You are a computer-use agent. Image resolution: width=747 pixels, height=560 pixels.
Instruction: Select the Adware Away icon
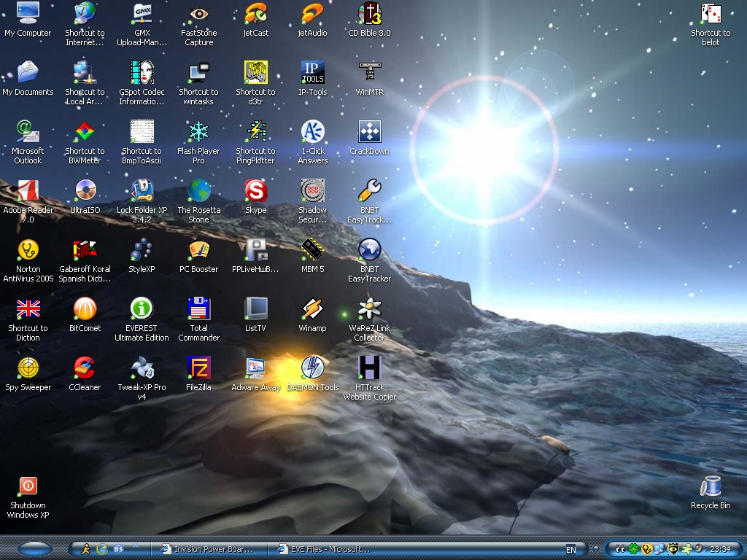pos(256,367)
